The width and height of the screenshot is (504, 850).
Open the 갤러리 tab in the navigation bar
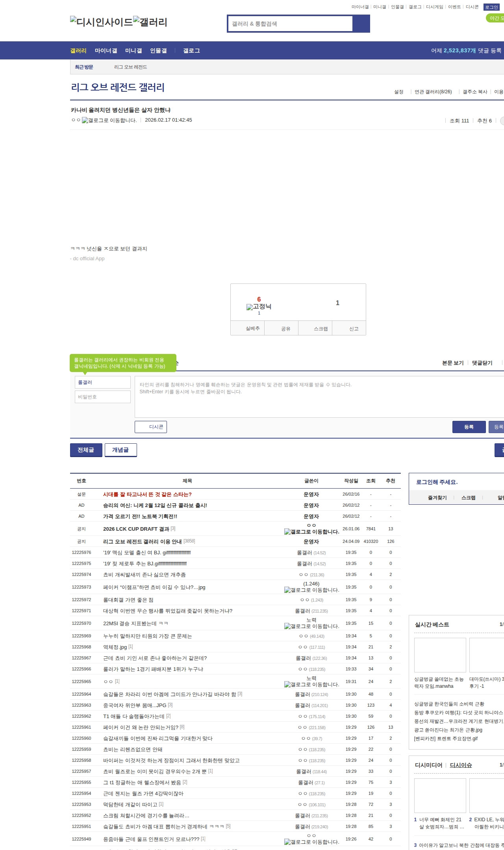tap(78, 51)
